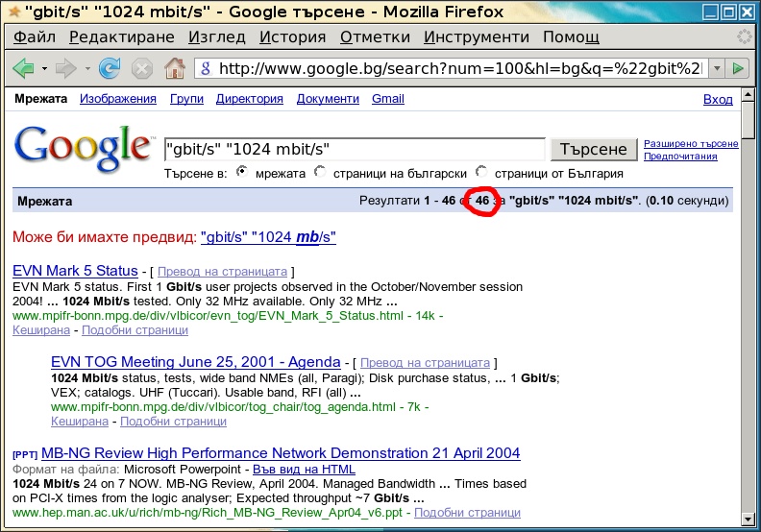Screen dimensions: 761x532
Task: Click the vertical scrollbar up arrow
Action: pyautogui.click(x=748, y=94)
